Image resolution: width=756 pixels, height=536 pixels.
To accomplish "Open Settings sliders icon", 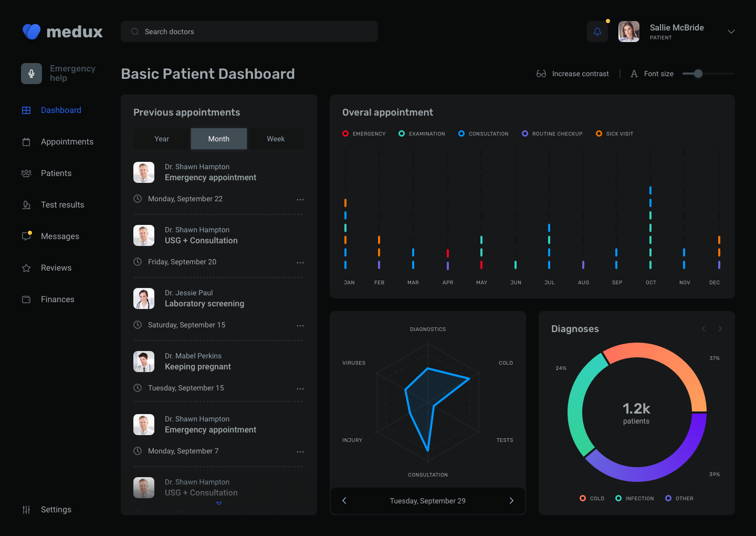I will click(26, 510).
